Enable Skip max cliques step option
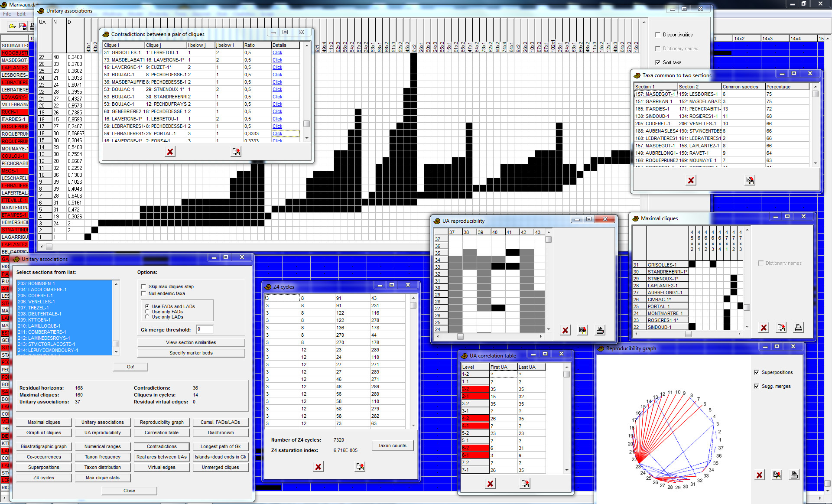 click(143, 286)
